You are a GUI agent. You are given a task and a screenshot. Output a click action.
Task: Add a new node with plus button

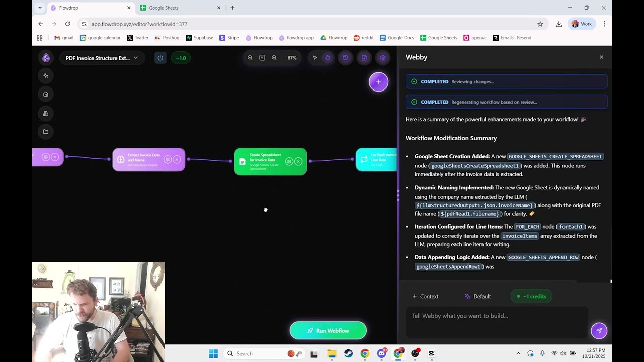point(378,82)
